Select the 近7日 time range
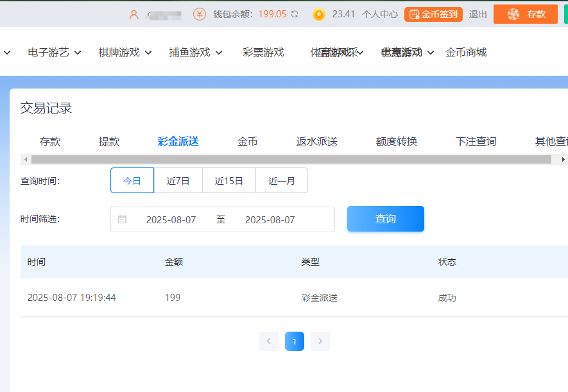568x392 pixels. [178, 181]
